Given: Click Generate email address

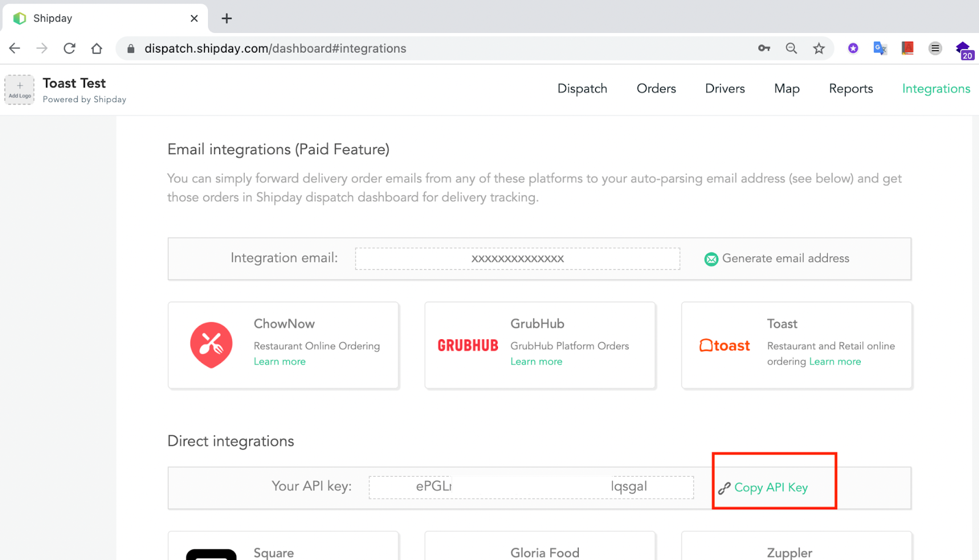Looking at the screenshot, I should (x=786, y=259).
